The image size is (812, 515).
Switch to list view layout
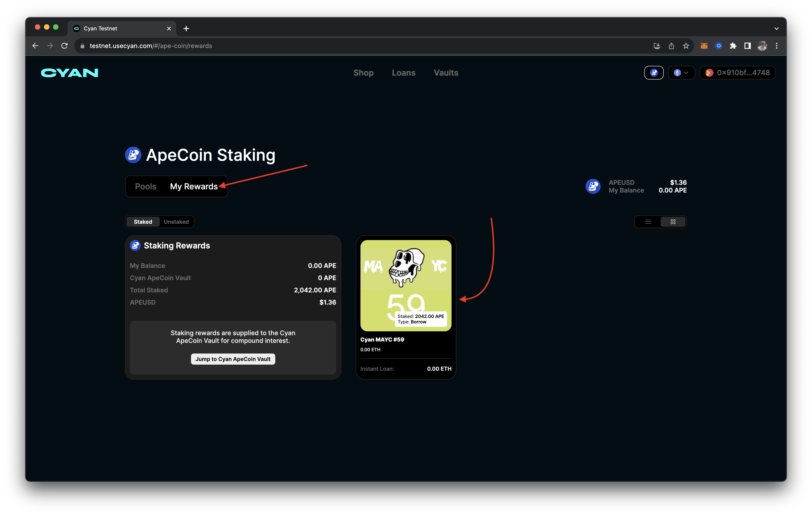point(648,222)
